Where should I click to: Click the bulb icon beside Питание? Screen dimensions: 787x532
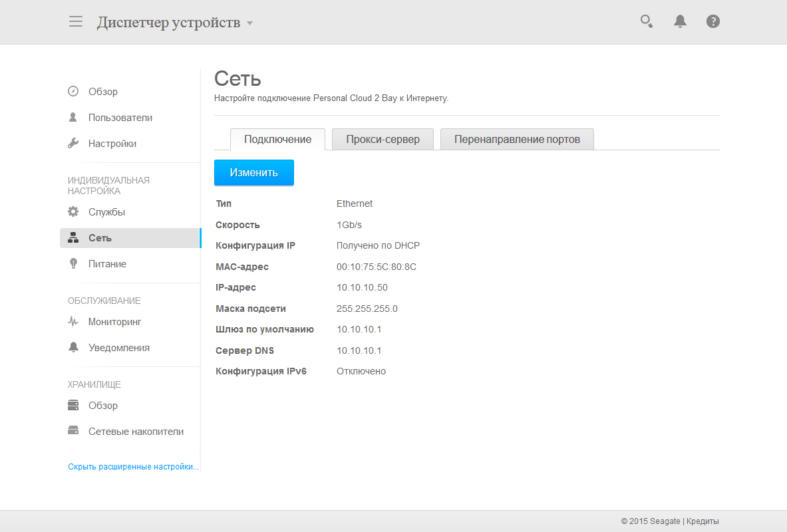click(x=73, y=264)
